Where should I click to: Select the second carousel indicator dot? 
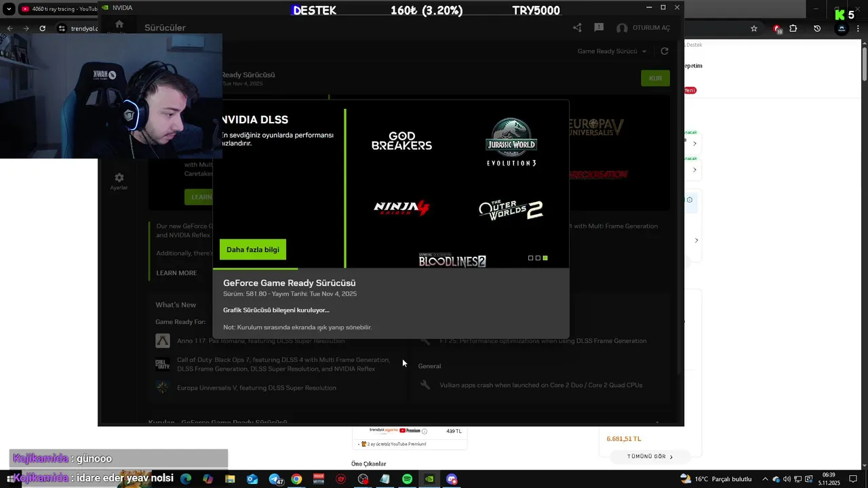tap(538, 258)
